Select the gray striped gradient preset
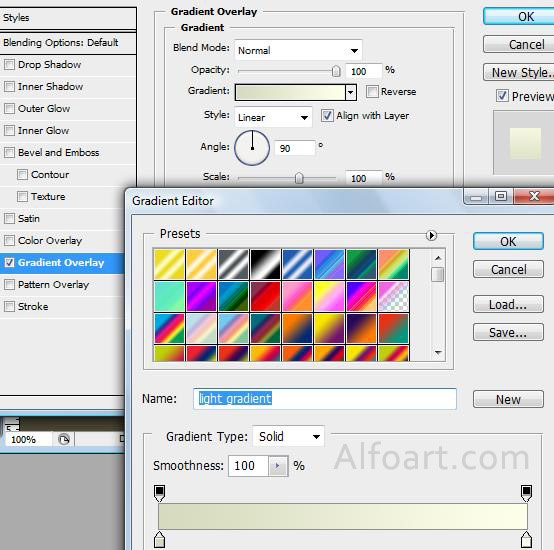Screen dimensions: 554x550 (233, 265)
